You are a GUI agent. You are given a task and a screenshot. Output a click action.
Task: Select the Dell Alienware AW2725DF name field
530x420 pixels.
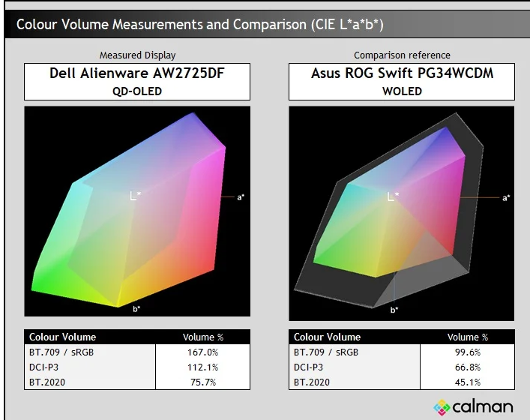pos(137,82)
